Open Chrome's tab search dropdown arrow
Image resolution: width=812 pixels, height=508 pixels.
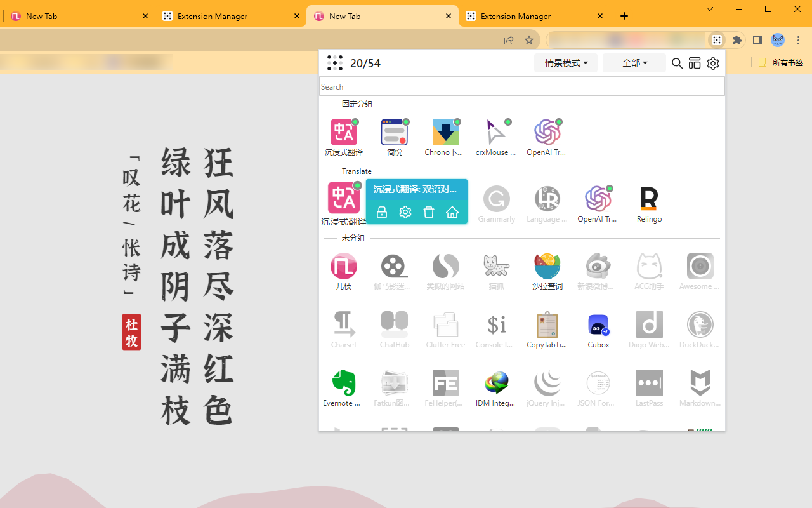[709, 10]
